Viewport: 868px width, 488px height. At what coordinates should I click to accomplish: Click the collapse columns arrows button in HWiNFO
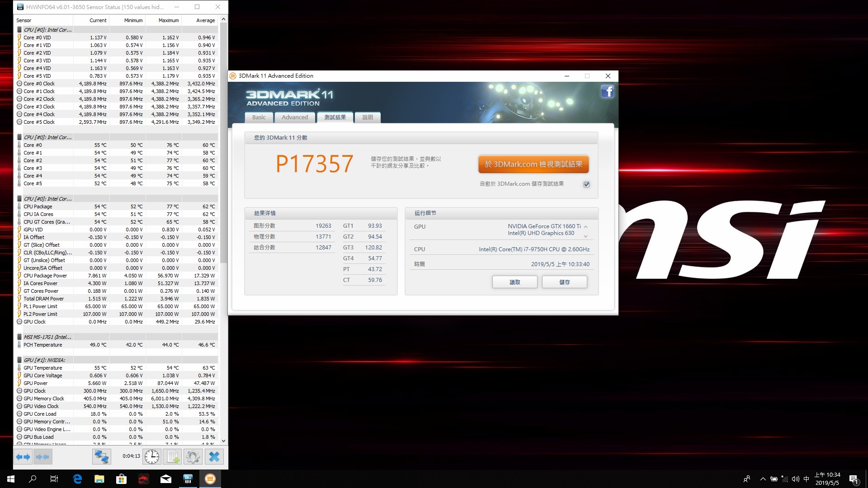coord(42,457)
